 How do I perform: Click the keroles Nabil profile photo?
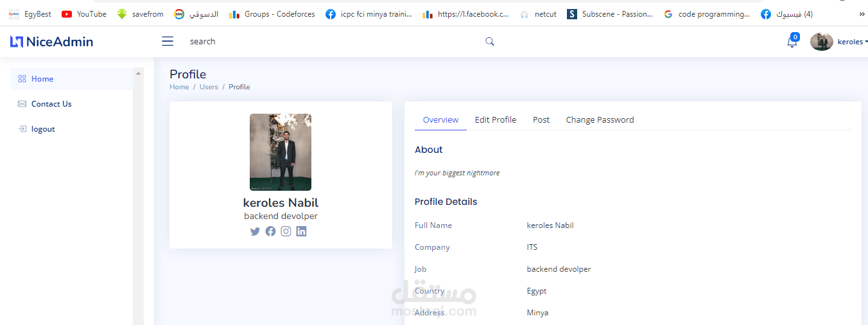(281, 152)
